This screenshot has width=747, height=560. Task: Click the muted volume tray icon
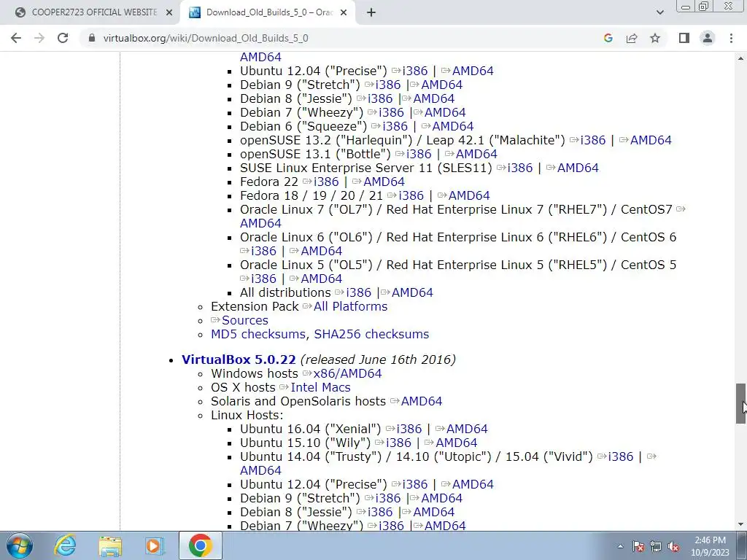(x=673, y=546)
